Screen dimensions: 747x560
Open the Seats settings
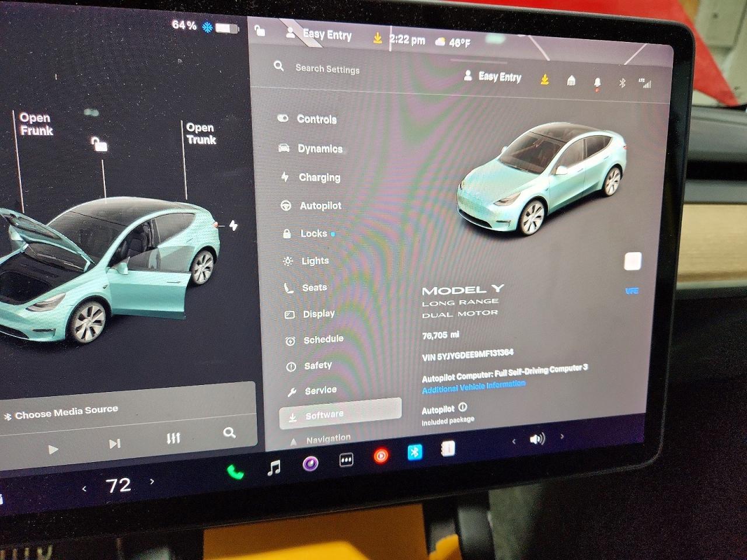305,288
